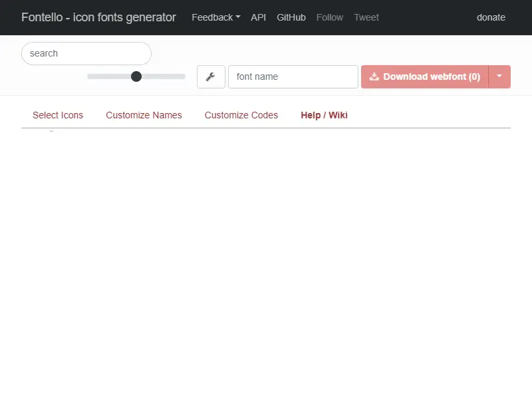Click the icon size slider handle
This screenshot has width=532, height=399.
tap(136, 76)
